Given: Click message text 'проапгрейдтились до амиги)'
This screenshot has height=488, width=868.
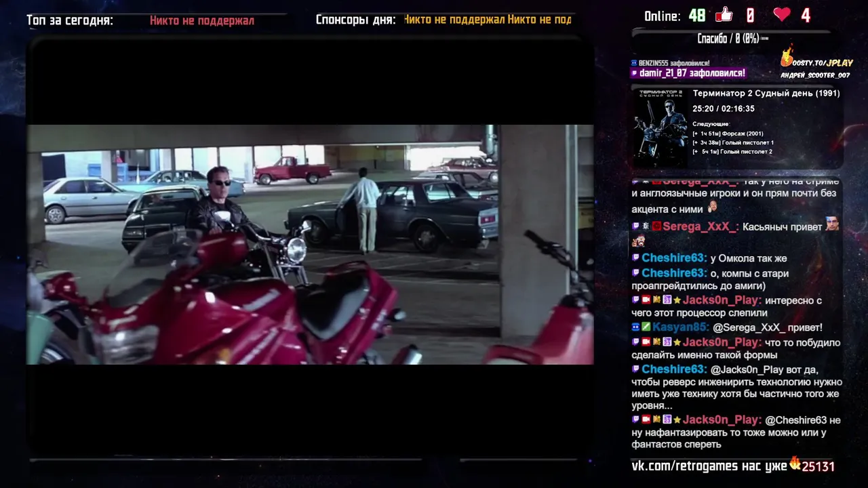Looking at the screenshot, I should (x=698, y=286).
